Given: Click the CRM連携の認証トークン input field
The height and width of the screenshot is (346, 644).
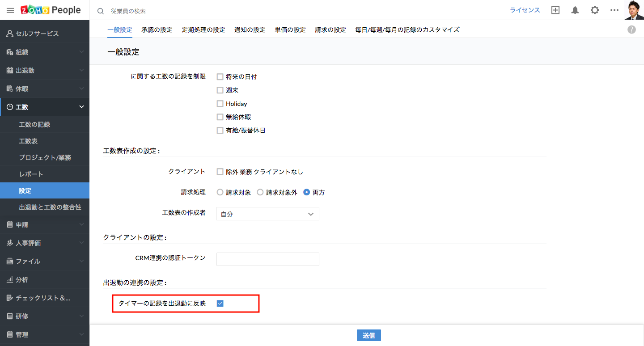Looking at the screenshot, I should (x=267, y=259).
